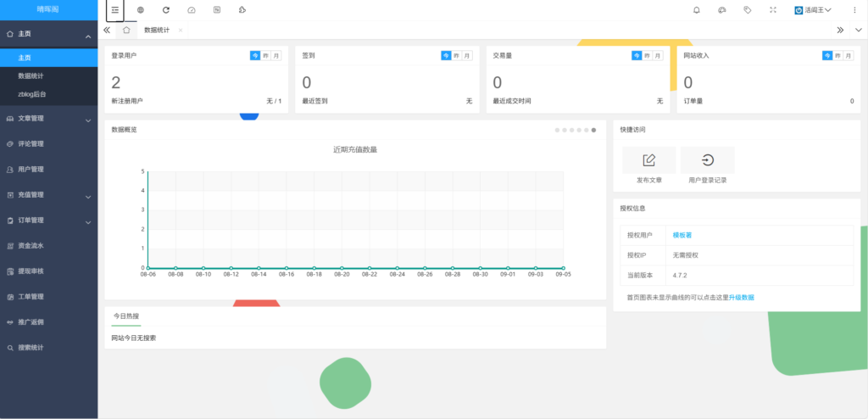
Task: Click the 晴晖阁 site logo title
Action: coord(48,10)
